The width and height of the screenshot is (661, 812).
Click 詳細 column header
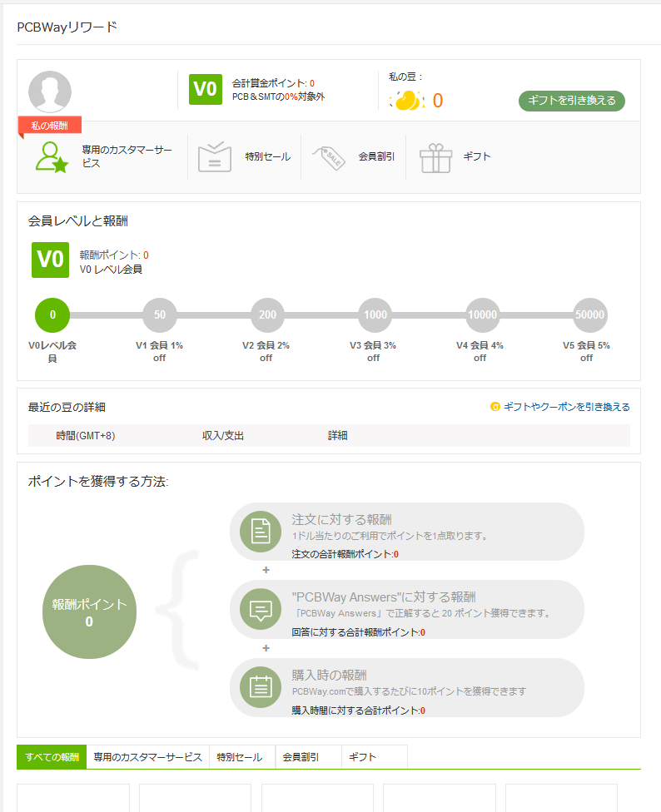[337, 436]
